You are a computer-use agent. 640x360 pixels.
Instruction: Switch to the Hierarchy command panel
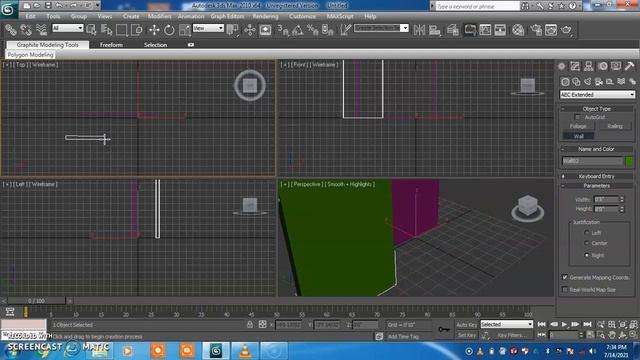[x=589, y=66]
